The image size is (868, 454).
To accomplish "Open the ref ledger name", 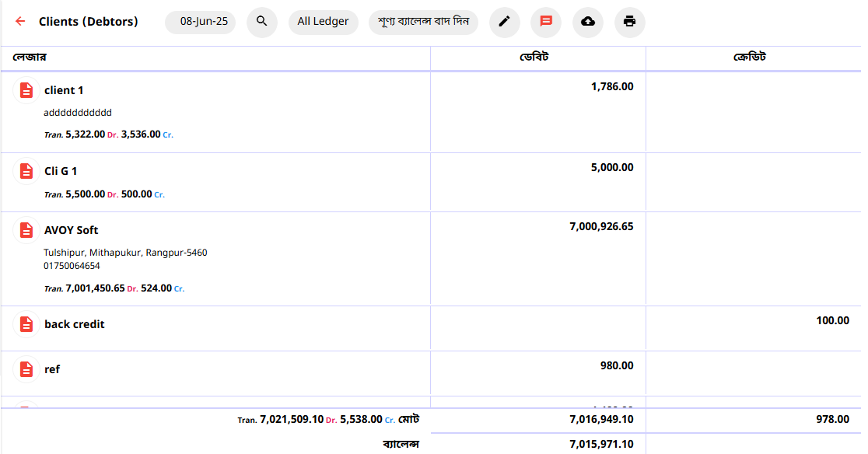I will [x=52, y=369].
